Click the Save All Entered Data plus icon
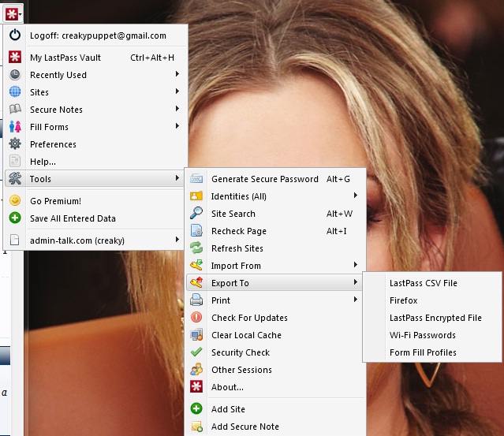 15,218
